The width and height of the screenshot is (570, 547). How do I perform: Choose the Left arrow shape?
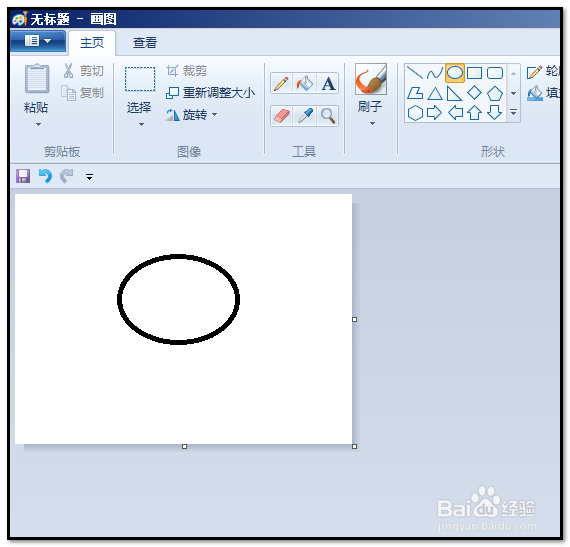pos(454,113)
